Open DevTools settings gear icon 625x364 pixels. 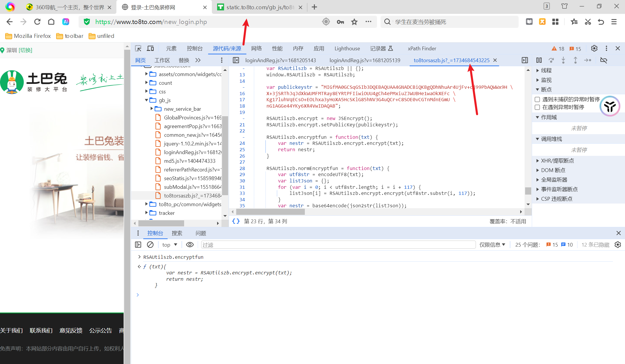pos(594,48)
